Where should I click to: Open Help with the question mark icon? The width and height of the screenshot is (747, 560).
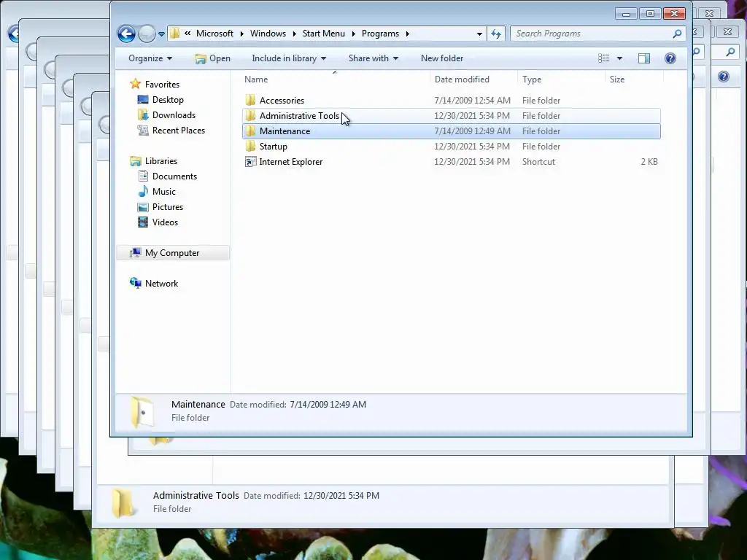coord(670,58)
